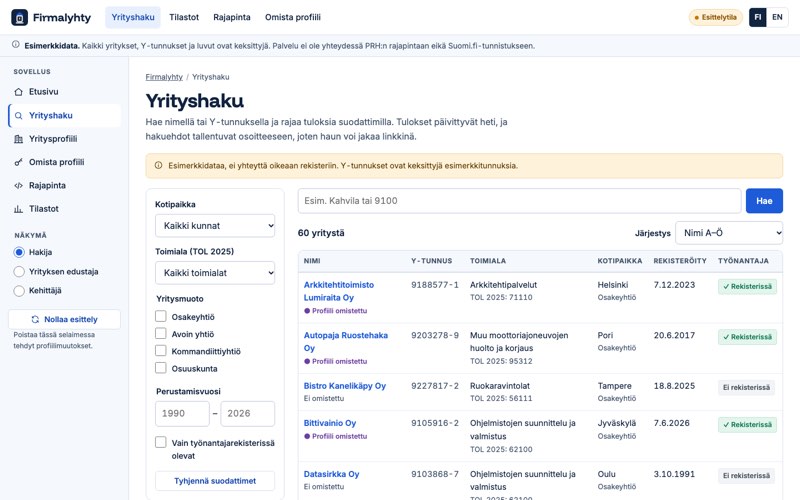Click the Yritysprofiili building icon
This screenshot has width=800, height=500.
click(18, 139)
